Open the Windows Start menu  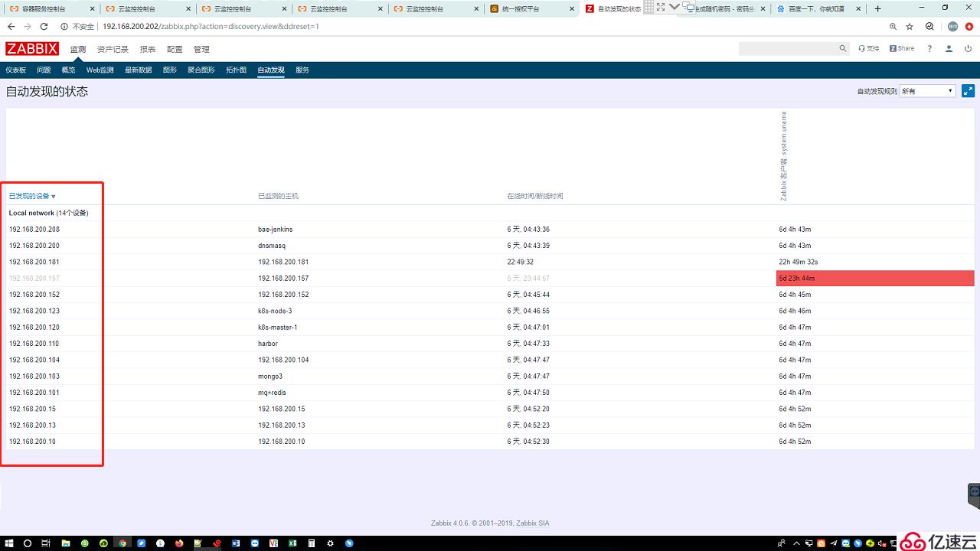[9, 543]
